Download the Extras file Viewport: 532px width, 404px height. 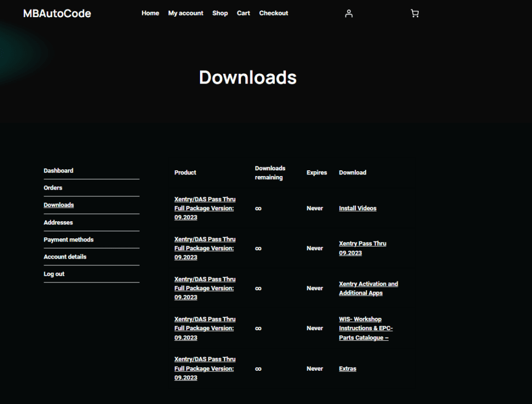point(348,369)
